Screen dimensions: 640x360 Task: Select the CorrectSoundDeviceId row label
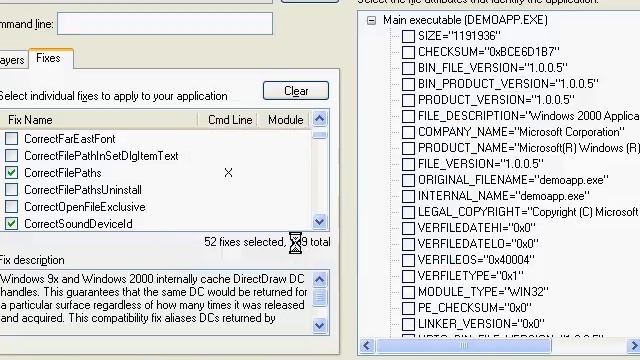click(78, 224)
